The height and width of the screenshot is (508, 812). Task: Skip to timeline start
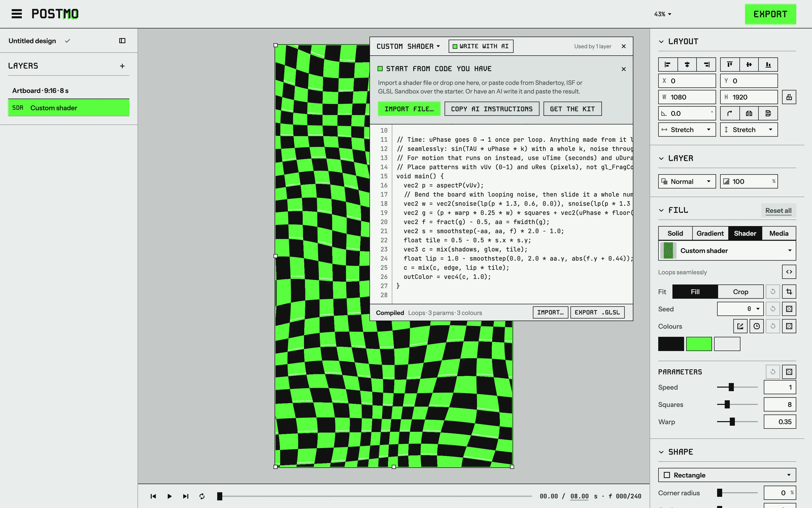153,496
